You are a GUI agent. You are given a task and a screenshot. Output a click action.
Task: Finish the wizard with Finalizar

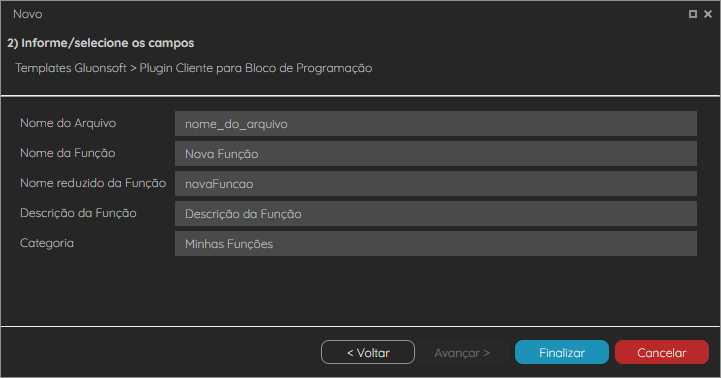pos(562,352)
